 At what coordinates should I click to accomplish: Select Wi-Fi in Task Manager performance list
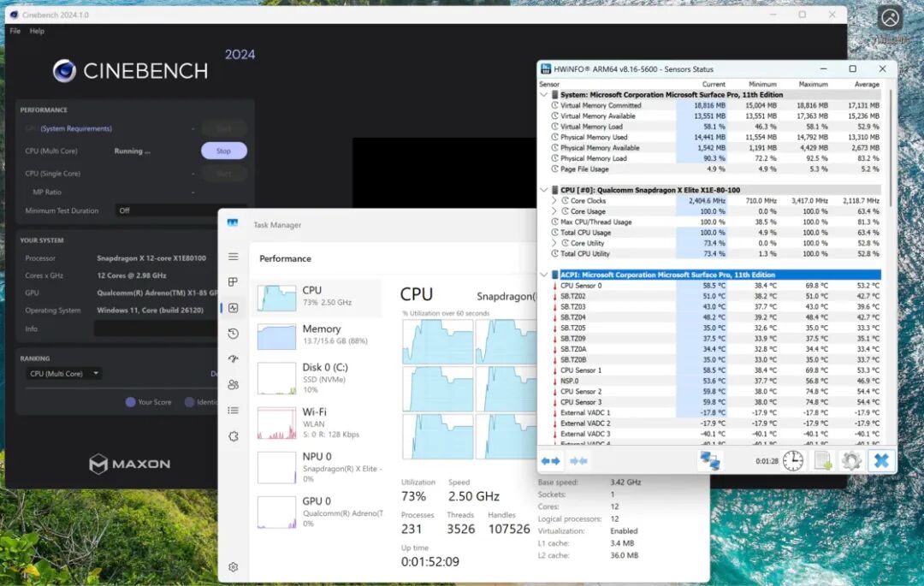coord(317,423)
